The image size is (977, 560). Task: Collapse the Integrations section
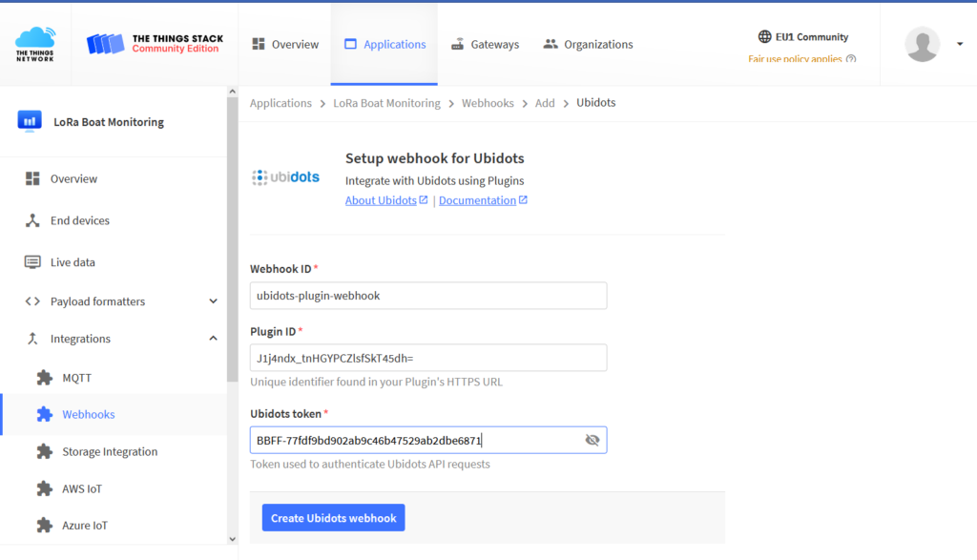click(x=212, y=338)
